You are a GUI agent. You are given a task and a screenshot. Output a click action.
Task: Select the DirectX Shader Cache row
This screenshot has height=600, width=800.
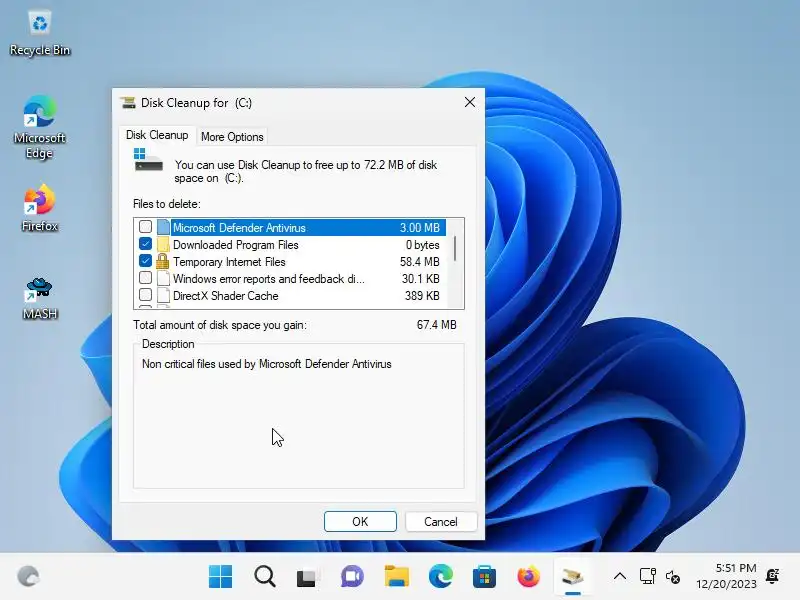coord(290,295)
